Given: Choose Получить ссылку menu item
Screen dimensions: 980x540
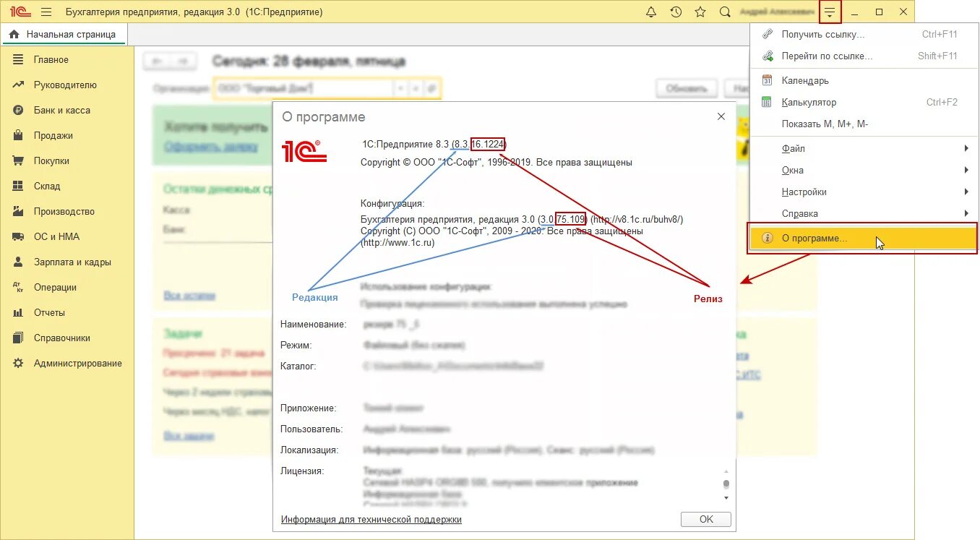Looking at the screenshot, I should 863,34.
